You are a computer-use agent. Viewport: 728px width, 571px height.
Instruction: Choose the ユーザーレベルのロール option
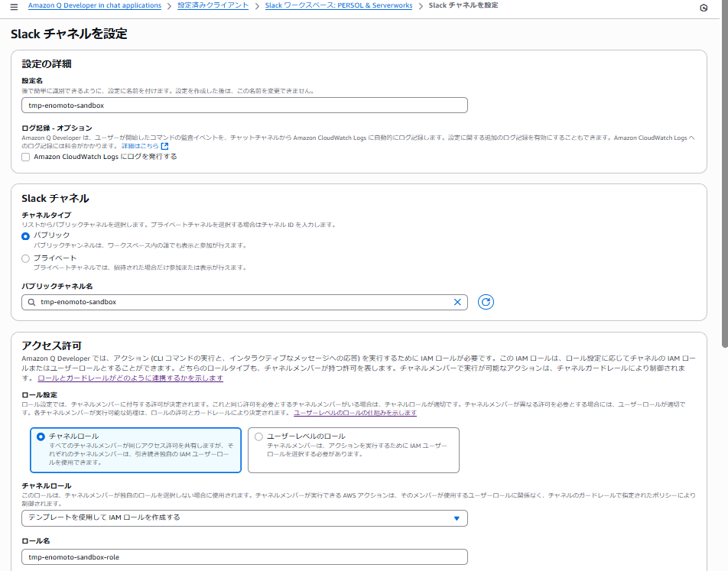[x=353, y=449]
